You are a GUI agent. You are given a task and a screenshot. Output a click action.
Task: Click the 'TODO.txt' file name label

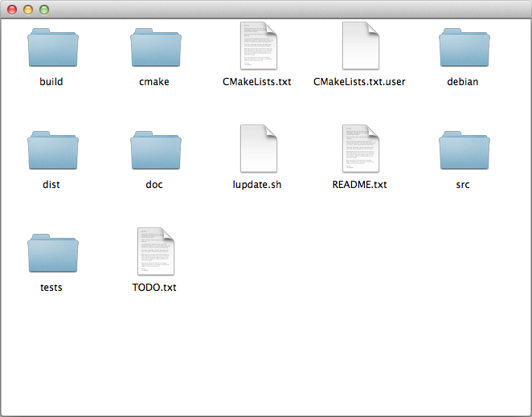154,288
